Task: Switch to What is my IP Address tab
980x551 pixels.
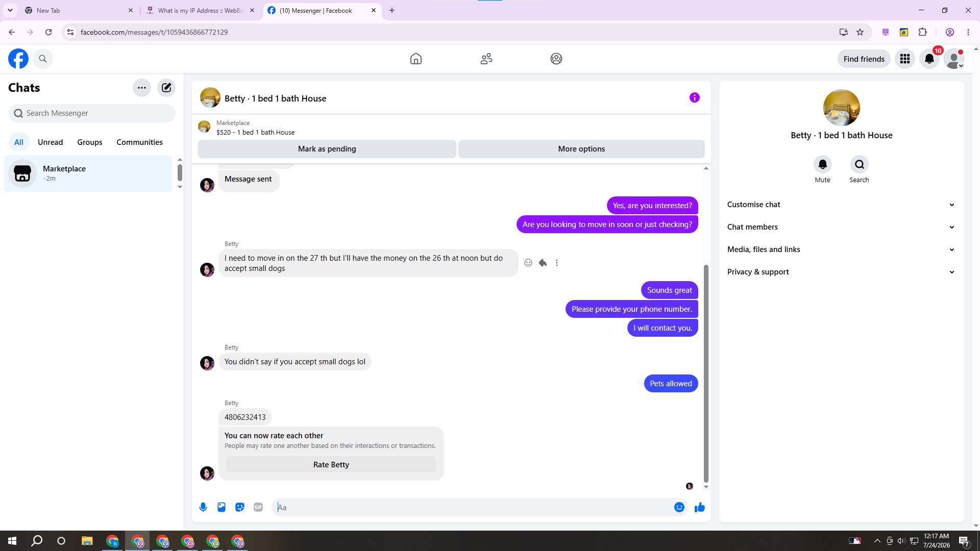Action: point(200,10)
